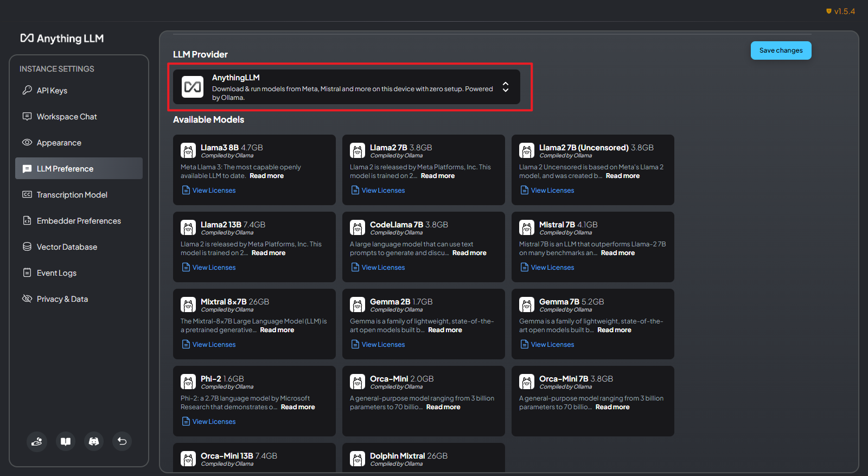
Task: View Licenses for Gemma 2B
Action: pos(383,345)
